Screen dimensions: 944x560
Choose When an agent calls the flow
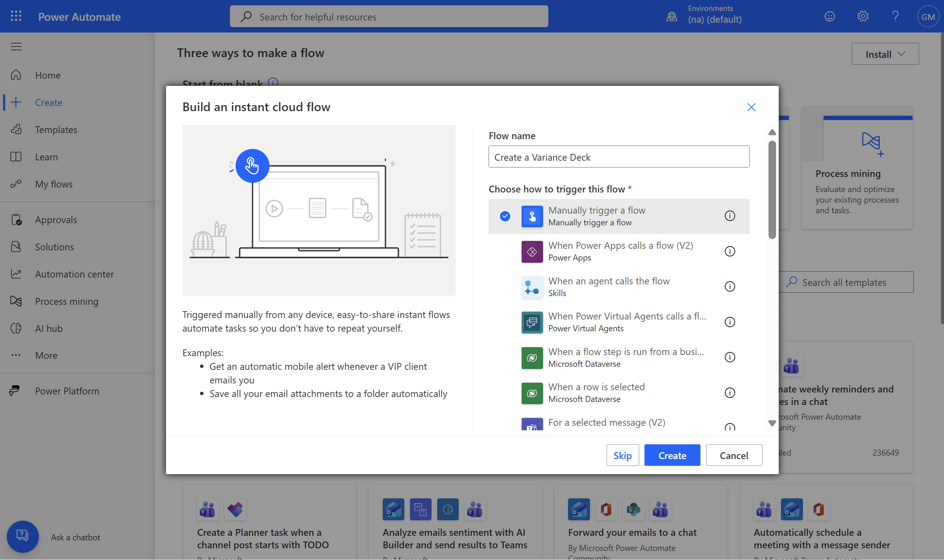point(609,287)
